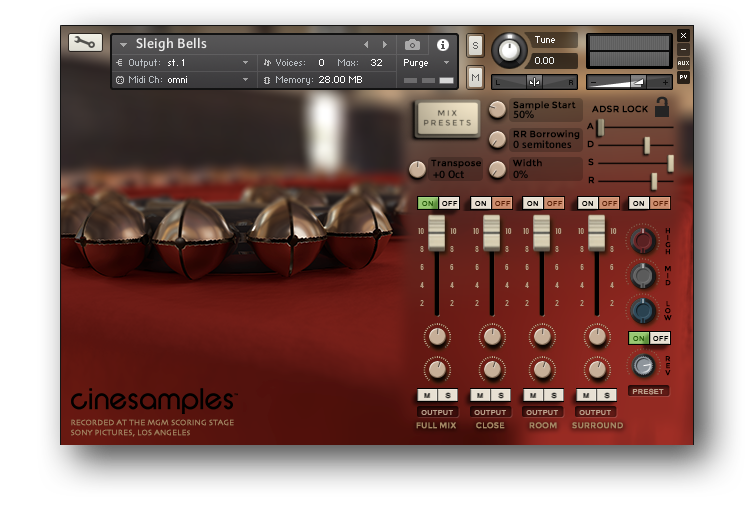Screen dimensions: 754x505
Task: Open the instrument info icon
Action: 442,45
